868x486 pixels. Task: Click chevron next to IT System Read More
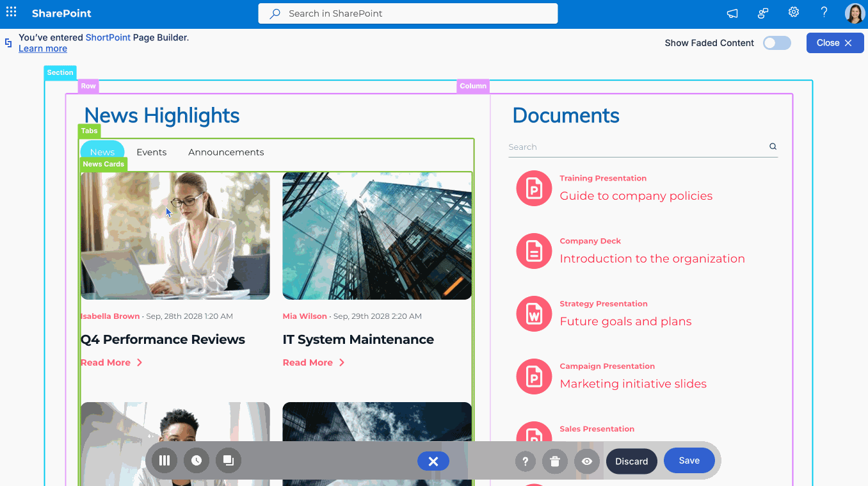342,362
